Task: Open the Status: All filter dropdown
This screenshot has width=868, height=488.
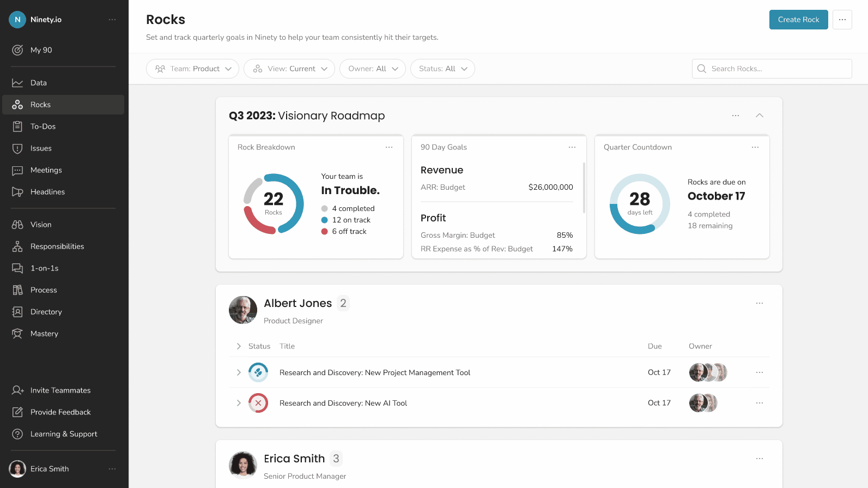Action: [442, 69]
